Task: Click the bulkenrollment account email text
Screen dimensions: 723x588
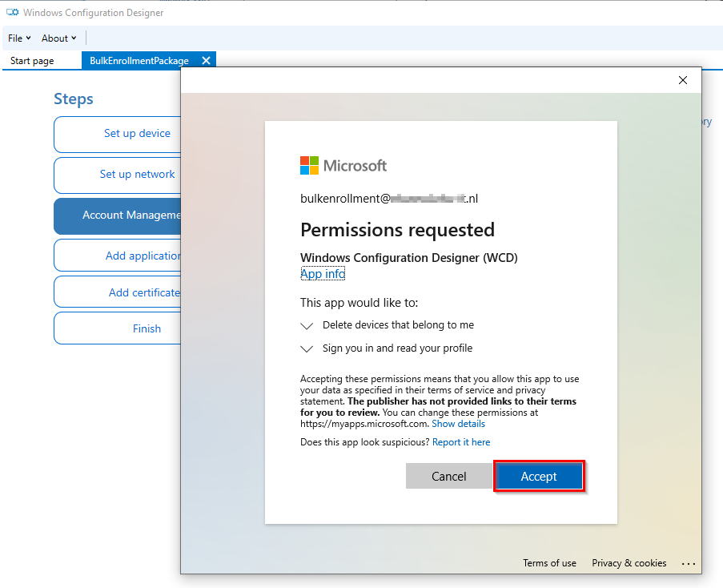Action: pyautogui.click(x=388, y=199)
